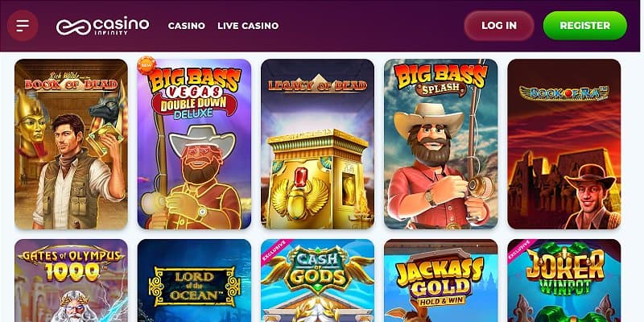The image size is (644, 322).
Task: Open the Lord of the Ocean tile
Action: click(x=194, y=280)
